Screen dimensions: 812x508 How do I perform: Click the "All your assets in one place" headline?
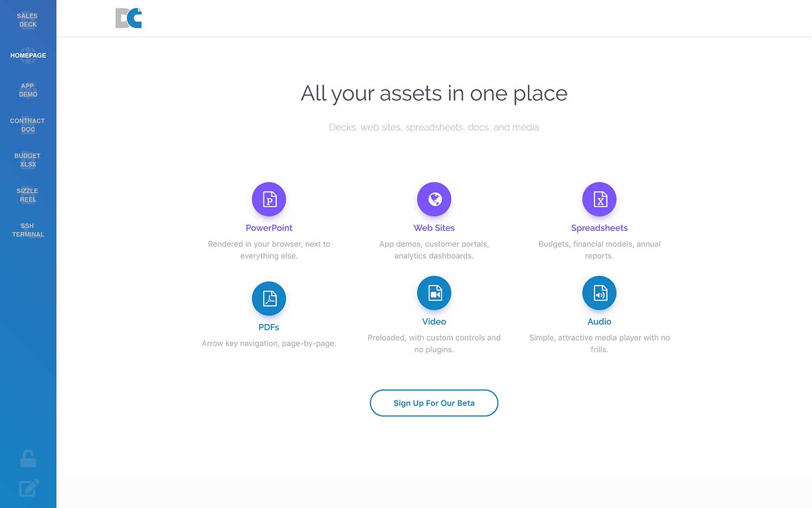coord(434,94)
